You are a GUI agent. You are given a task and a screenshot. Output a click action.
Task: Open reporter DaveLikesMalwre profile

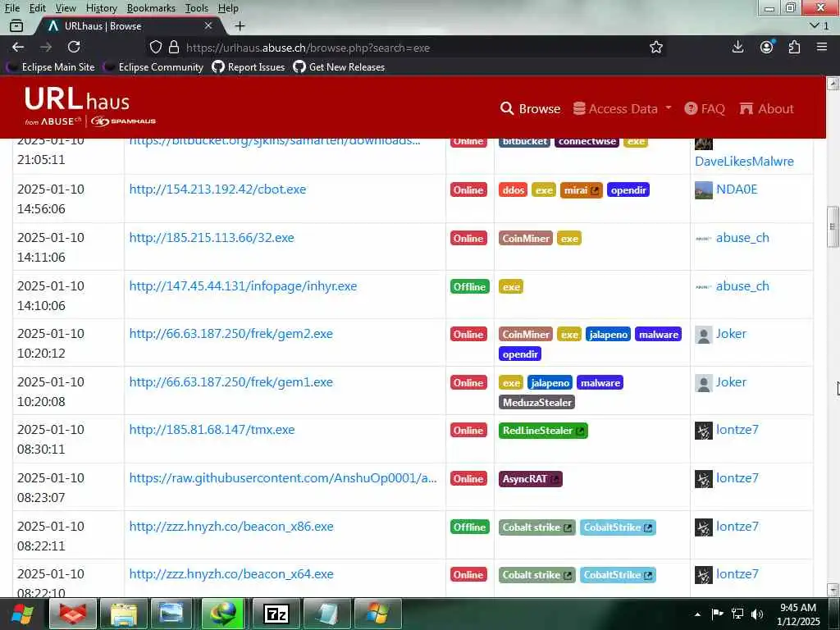tap(744, 162)
